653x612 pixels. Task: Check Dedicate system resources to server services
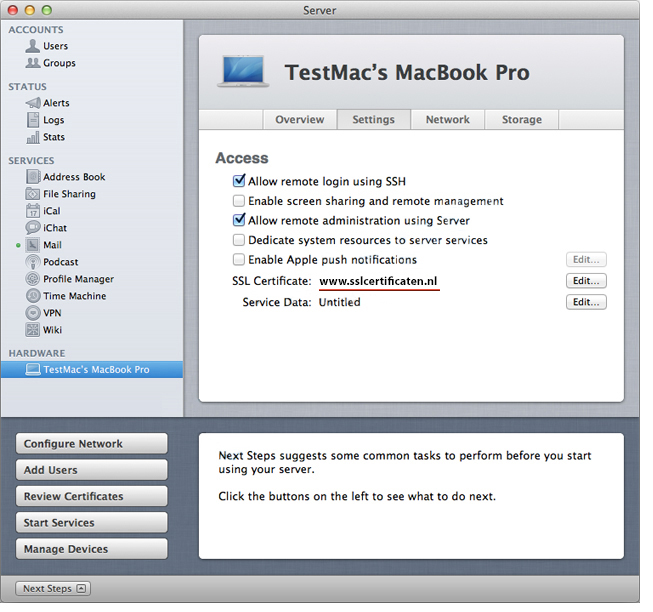(239, 240)
